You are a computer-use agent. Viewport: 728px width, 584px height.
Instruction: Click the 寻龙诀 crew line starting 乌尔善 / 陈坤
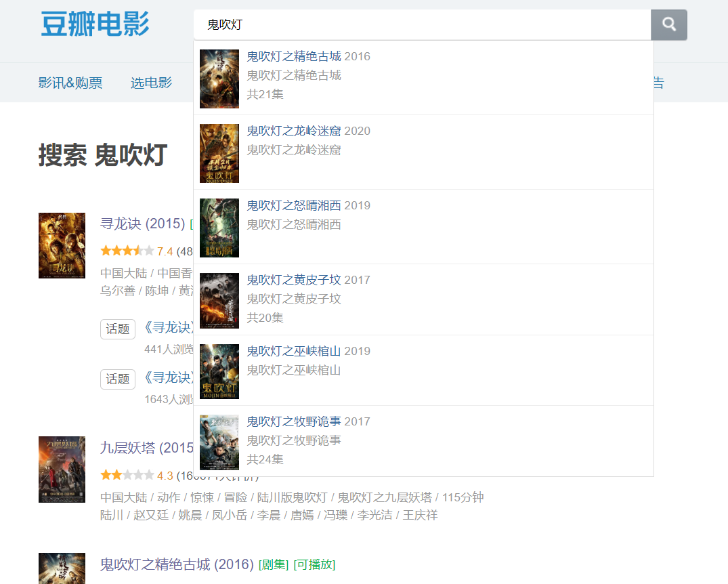click(x=147, y=291)
